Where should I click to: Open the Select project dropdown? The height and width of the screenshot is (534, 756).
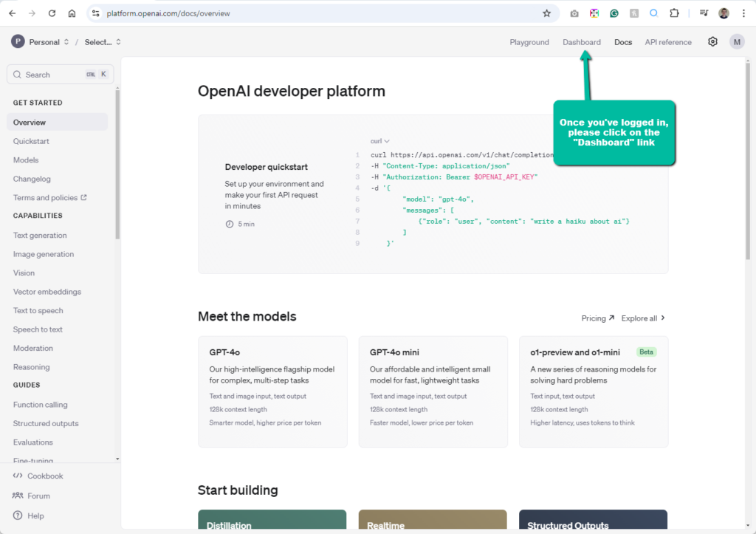[x=103, y=42]
